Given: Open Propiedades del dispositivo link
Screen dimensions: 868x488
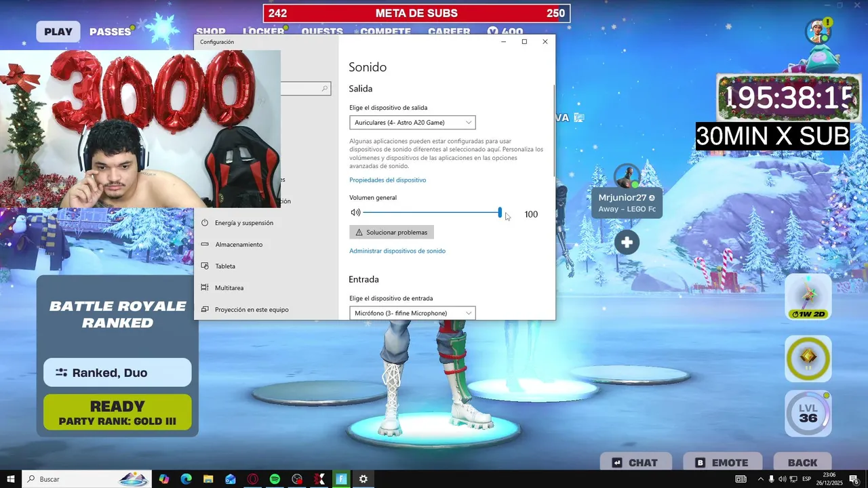Looking at the screenshot, I should pos(387,180).
